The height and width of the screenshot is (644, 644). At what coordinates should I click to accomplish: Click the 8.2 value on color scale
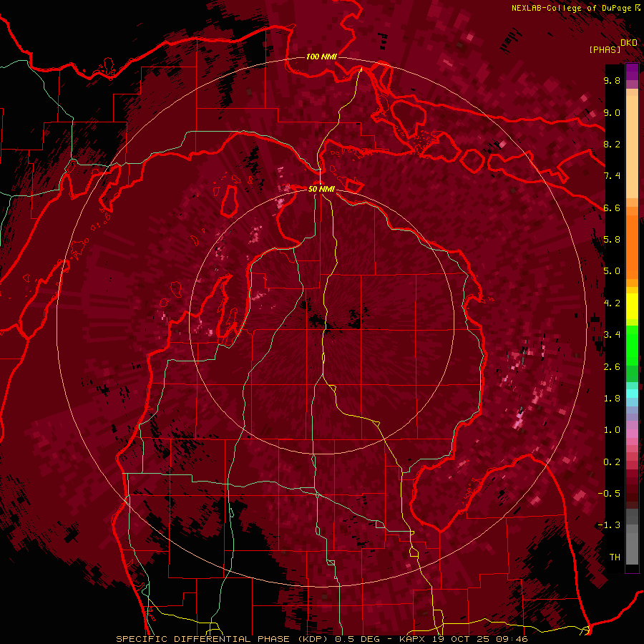[x=612, y=144]
